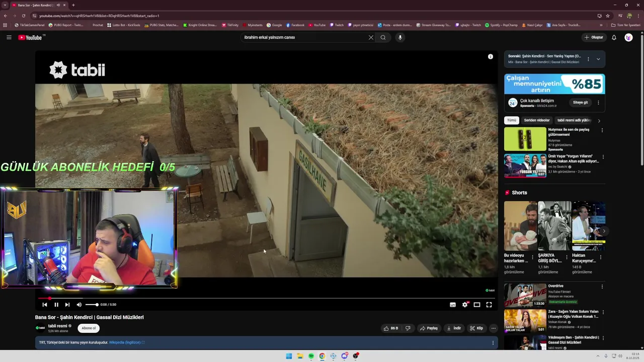Image resolution: width=644 pixels, height=362 pixels.
Task: Expand the mix playlist panel chevron
Action: tap(598, 59)
